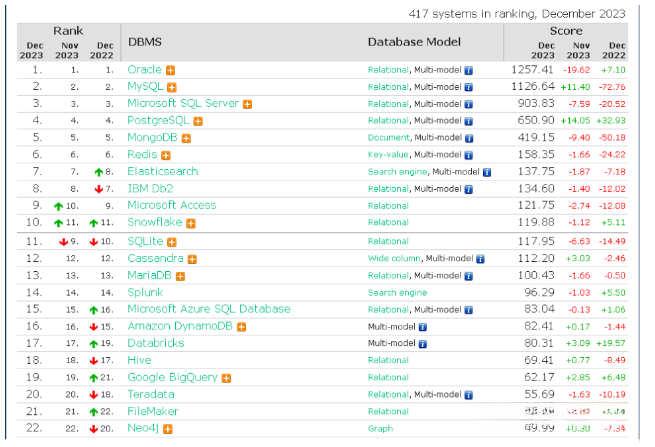Viewport: 655px width, 447px height.
Task: Open the Microsoft SQL Server link
Action: 183,104
